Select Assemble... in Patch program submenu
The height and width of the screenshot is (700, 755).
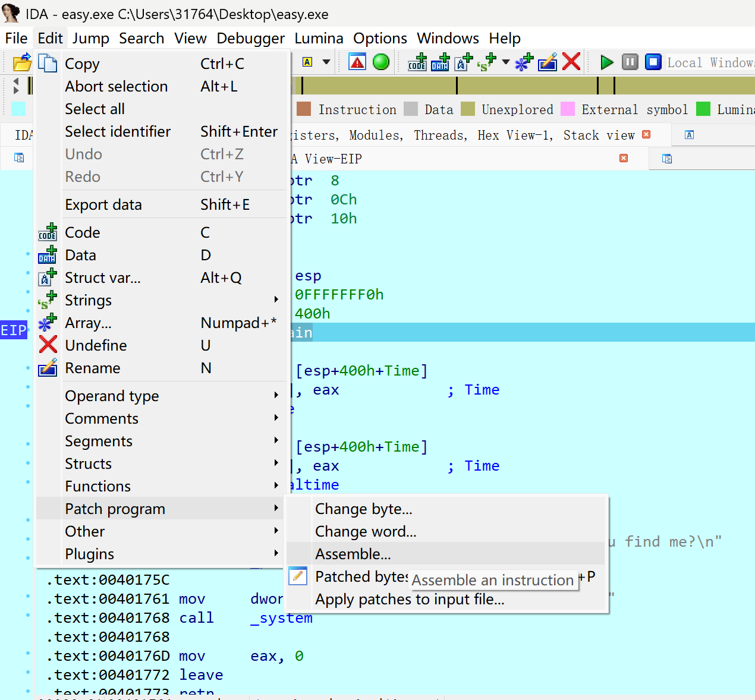446,554
